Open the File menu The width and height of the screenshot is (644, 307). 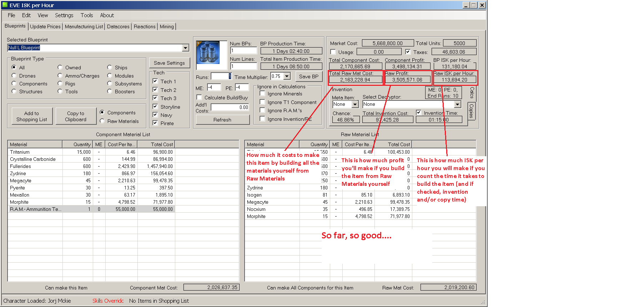tap(11, 15)
